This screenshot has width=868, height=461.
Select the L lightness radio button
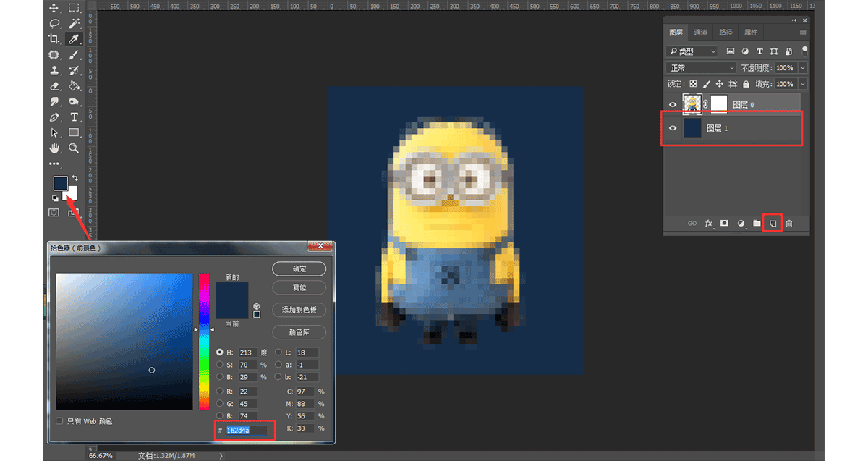click(x=278, y=352)
